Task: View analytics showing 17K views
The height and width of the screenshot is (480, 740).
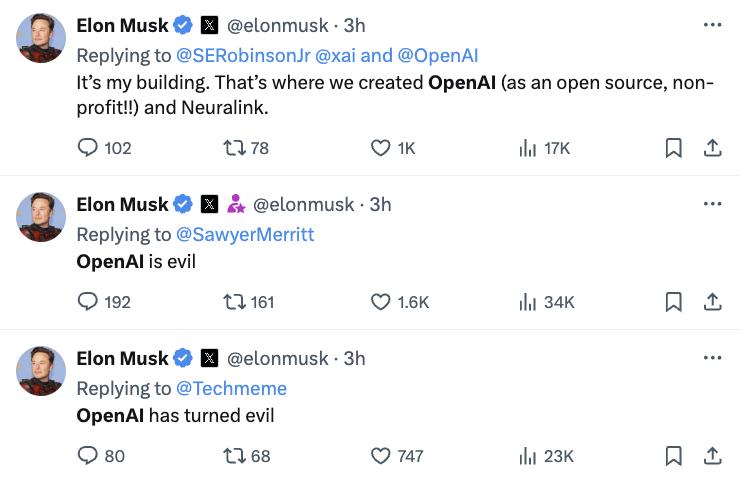Action: coord(528,148)
